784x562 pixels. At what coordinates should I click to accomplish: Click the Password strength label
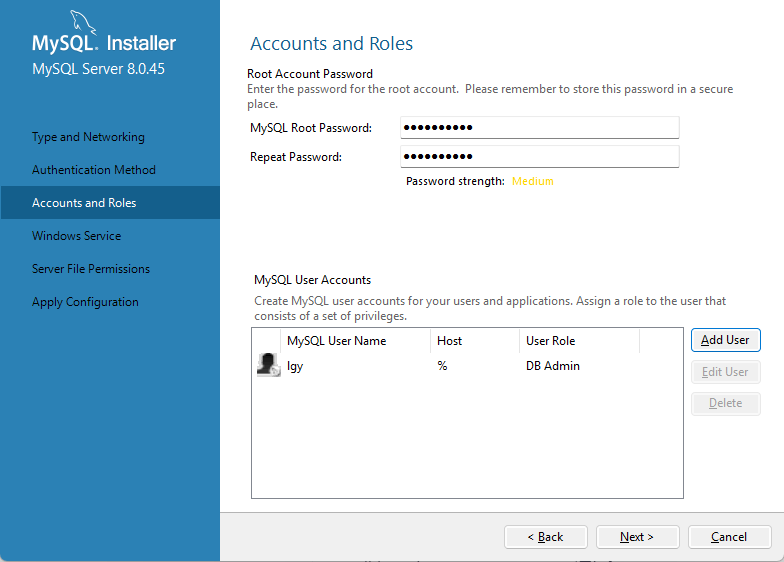click(x=455, y=182)
